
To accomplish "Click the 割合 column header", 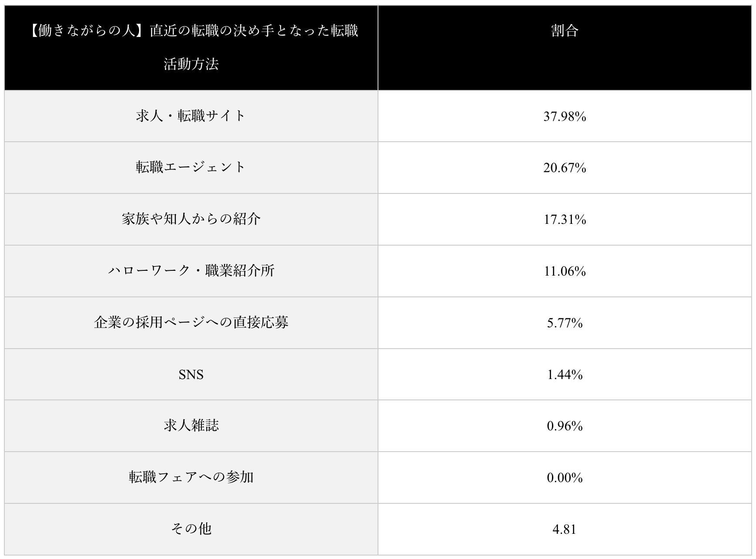I will pos(564,31).
